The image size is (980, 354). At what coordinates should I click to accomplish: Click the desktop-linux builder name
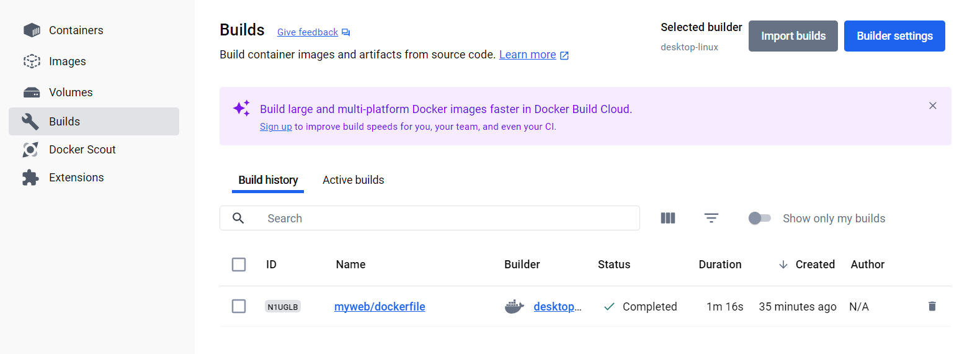[x=689, y=47]
